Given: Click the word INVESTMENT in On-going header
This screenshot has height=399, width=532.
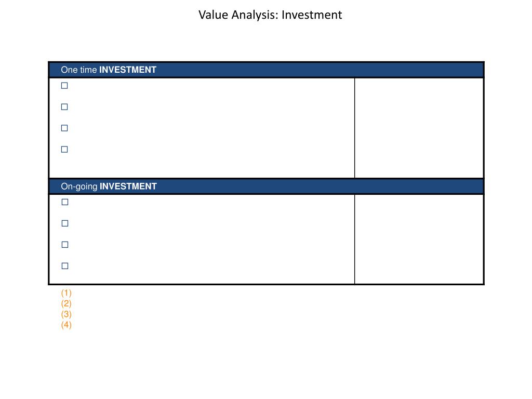Looking at the screenshot, I should pos(128,187).
